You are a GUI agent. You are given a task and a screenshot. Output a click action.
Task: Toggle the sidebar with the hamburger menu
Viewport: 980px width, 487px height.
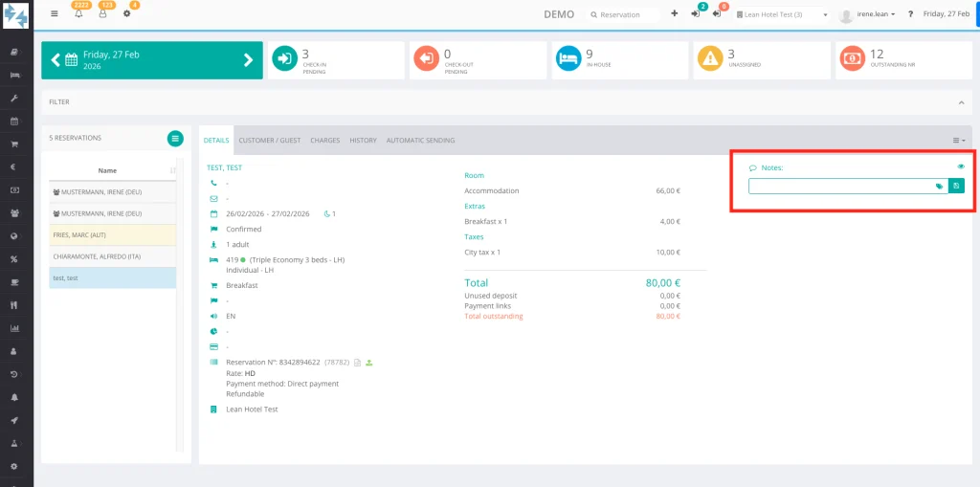point(54,14)
